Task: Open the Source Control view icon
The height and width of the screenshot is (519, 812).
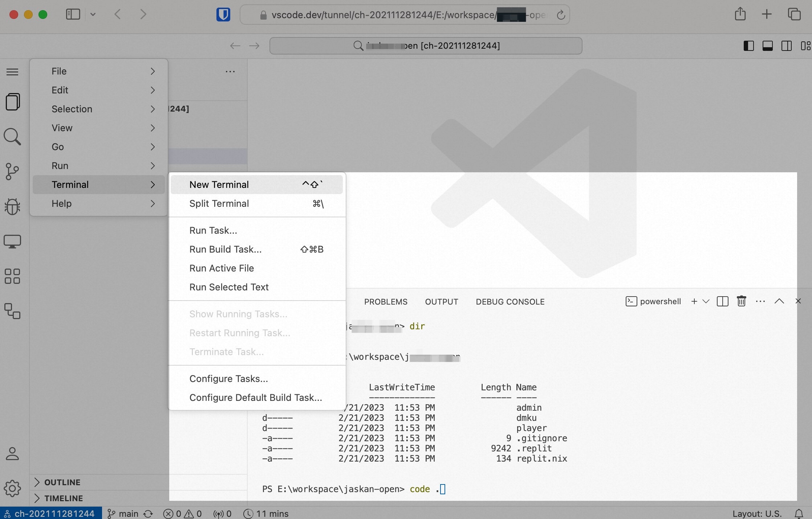Action: [x=12, y=172]
